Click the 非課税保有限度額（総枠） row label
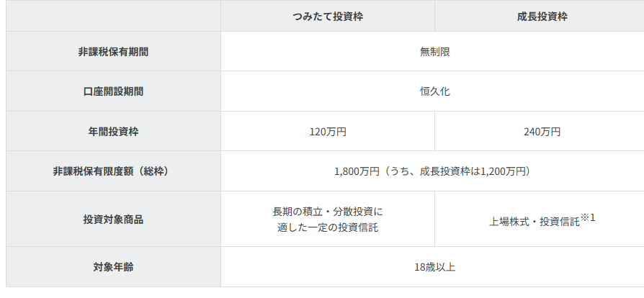644x298 pixels. [113, 171]
